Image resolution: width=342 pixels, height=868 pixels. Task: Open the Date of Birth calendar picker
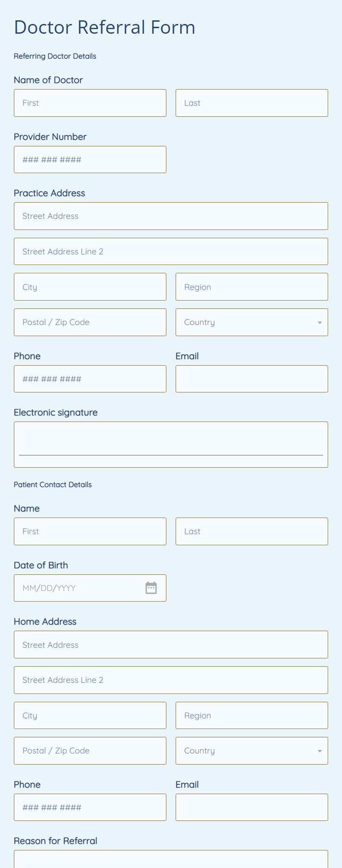click(x=151, y=588)
